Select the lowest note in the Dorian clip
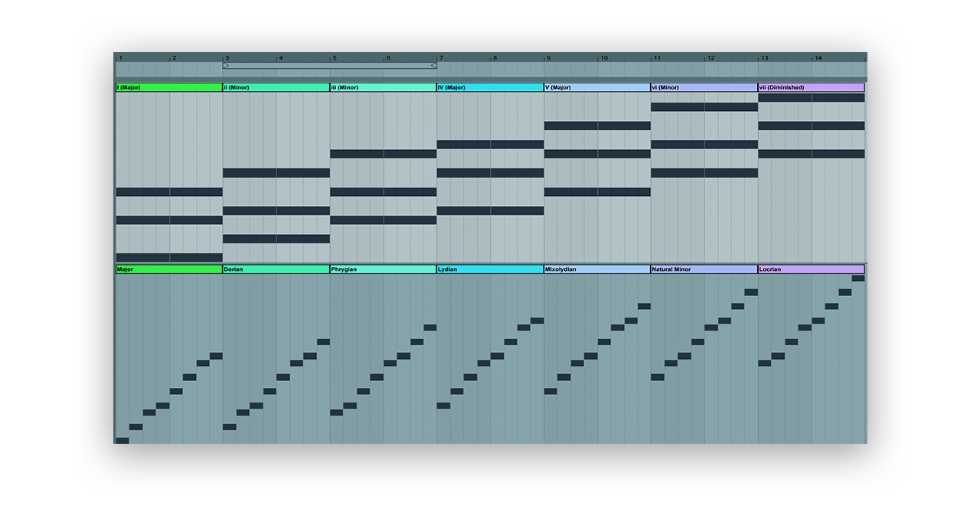The image size is (980, 515). tap(230, 427)
